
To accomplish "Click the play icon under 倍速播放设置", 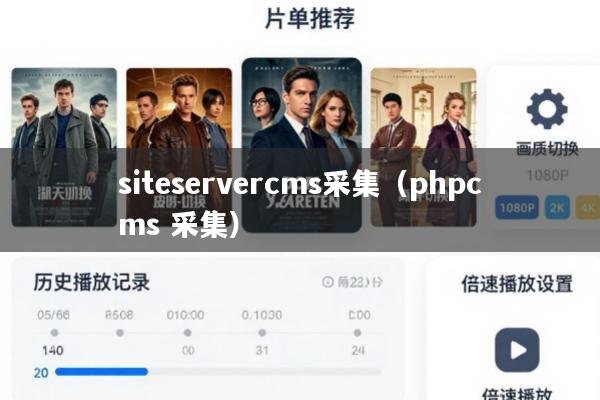I will [x=517, y=350].
